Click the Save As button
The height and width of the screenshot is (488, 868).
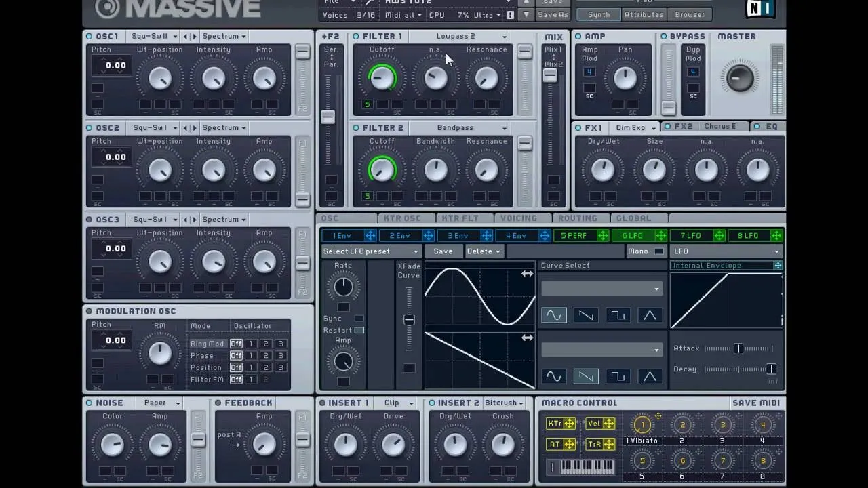tap(553, 14)
